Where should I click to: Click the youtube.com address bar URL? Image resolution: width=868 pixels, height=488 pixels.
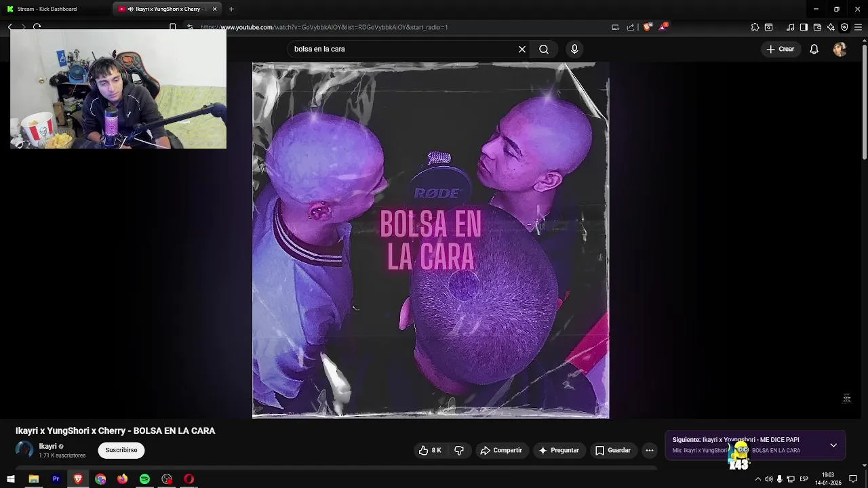point(324,27)
